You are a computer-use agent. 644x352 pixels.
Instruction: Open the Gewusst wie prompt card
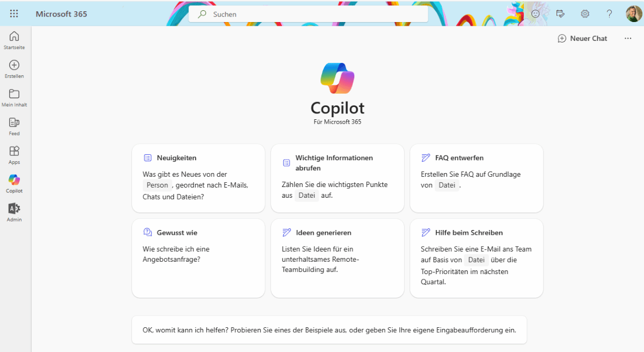[x=198, y=258]
